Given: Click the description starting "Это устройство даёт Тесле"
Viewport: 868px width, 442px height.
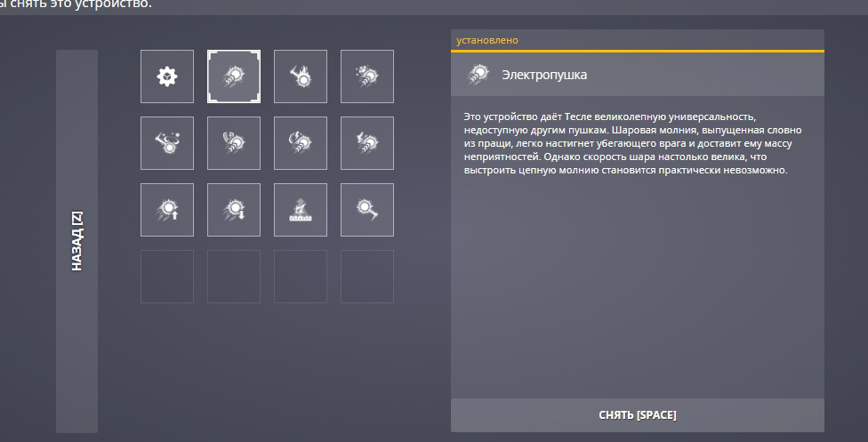Looking at the screenshot, I should 632,143.
